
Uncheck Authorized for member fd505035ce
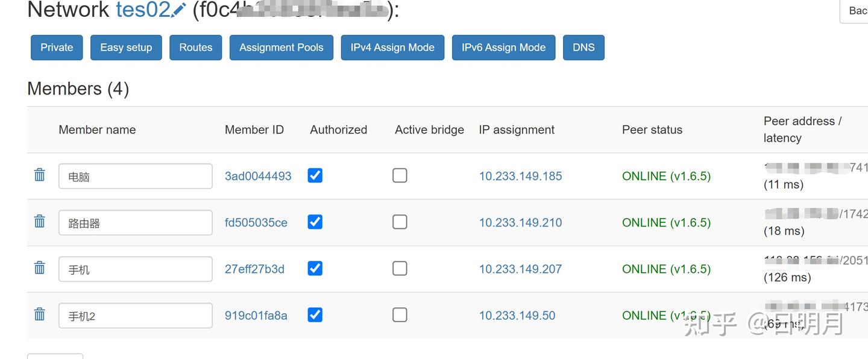315,222
